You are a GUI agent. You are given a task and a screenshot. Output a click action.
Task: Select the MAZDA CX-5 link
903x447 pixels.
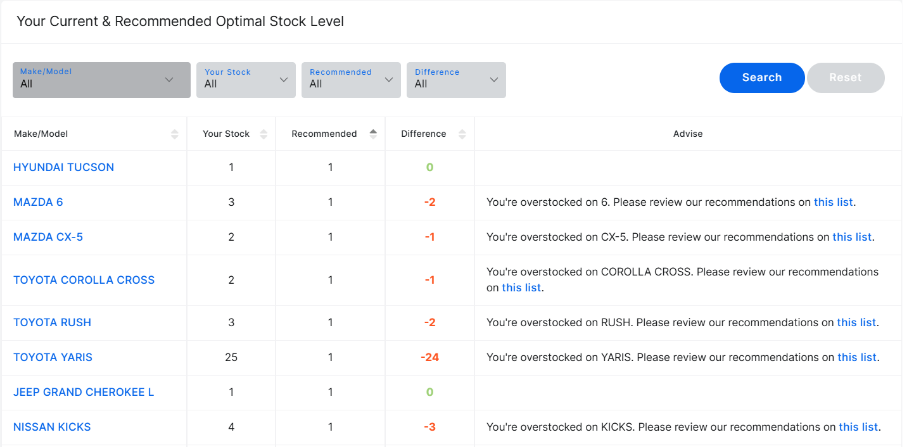48,237
